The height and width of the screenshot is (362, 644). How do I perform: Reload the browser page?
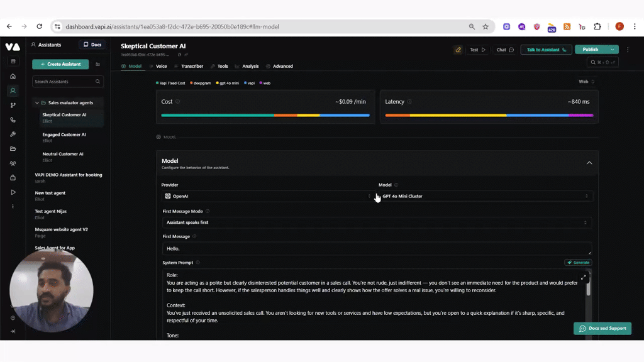pyautogui.click(x=40, y=26)
